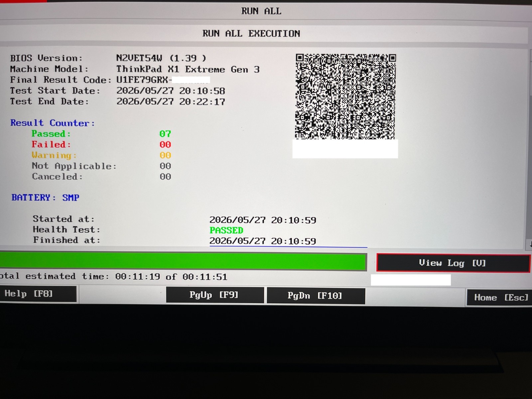Select start time 2026/05/27 20:10:58
The height and width of the screenshot is (399, 532).
pyautogui.click(x=171, y=91)
